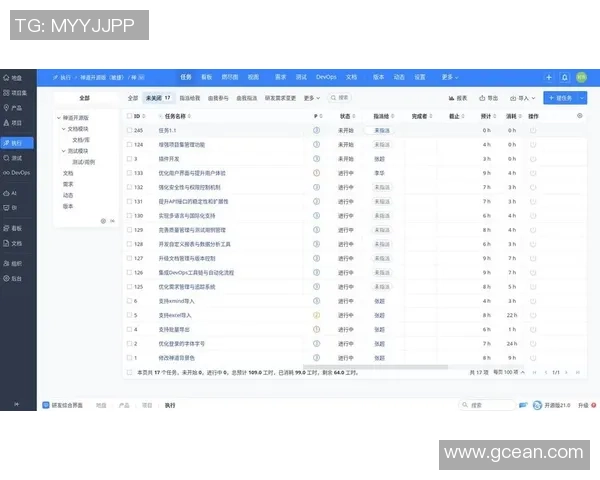Click the notification bell icon
Screen dimensions: 600x480
click(x=564, y=77)
